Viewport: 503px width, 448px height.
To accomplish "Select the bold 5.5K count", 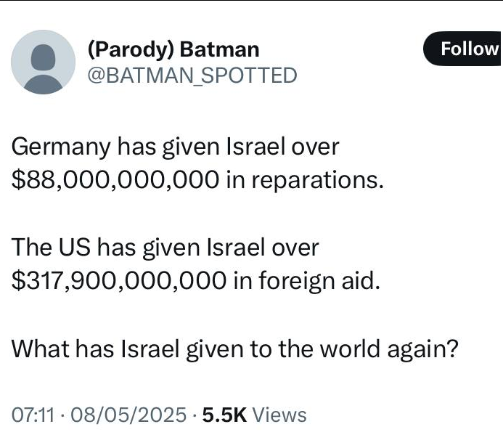I will [224, 415].
